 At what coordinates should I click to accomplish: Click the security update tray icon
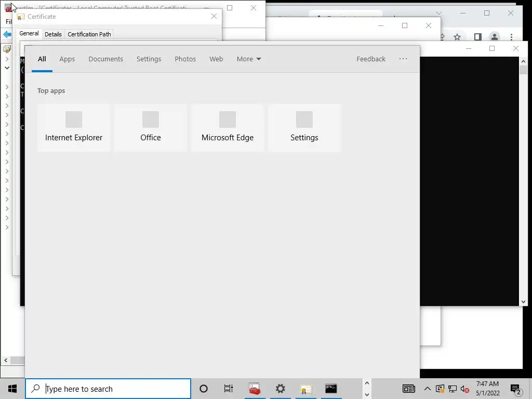[x=440, y=389]
